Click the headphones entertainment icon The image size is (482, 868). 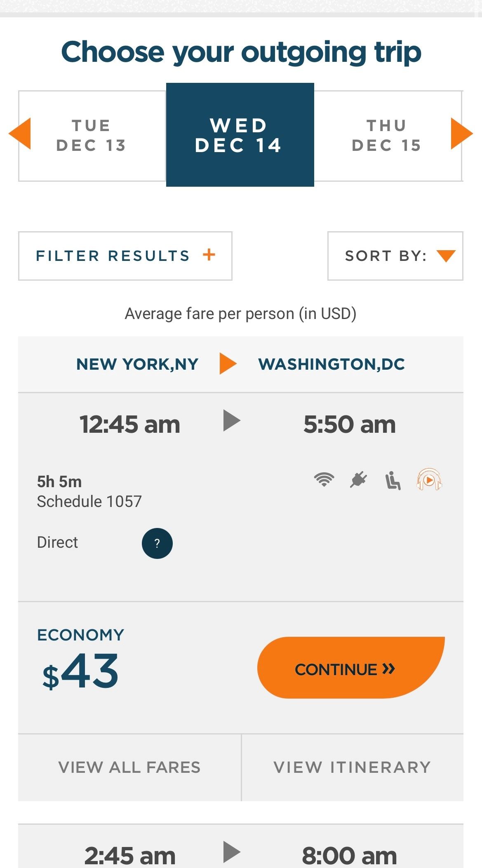point(429,480)
